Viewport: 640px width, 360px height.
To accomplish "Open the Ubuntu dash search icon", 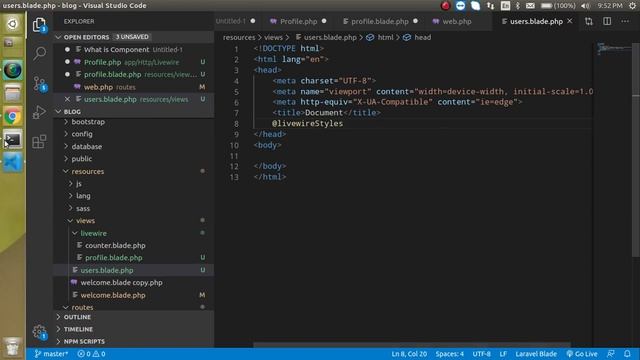I will (x=13, y=24).
